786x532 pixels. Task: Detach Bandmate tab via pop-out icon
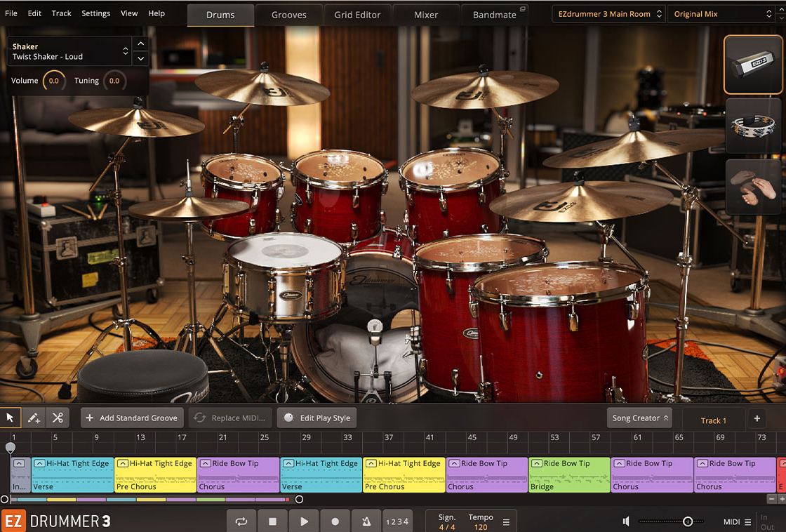522,9
